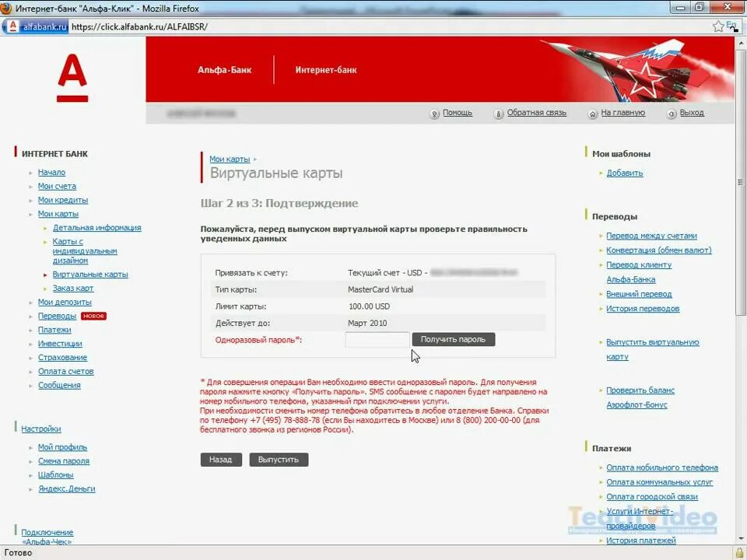This screenshot has height=560, width=747.
Task: Click the Получить пароль button
Action: pyautogui.click(x=453, y=340)
